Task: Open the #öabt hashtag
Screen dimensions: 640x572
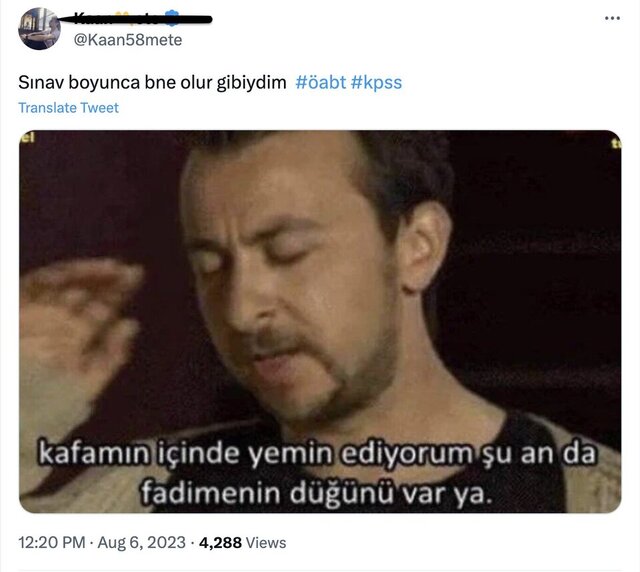Action: pos(320,82)
